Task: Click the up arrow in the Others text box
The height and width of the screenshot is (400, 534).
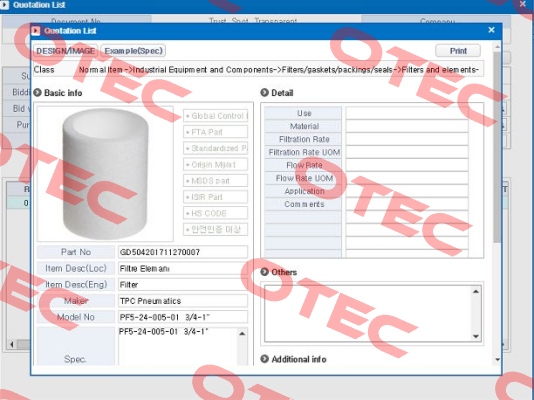Action: (476, 291)
